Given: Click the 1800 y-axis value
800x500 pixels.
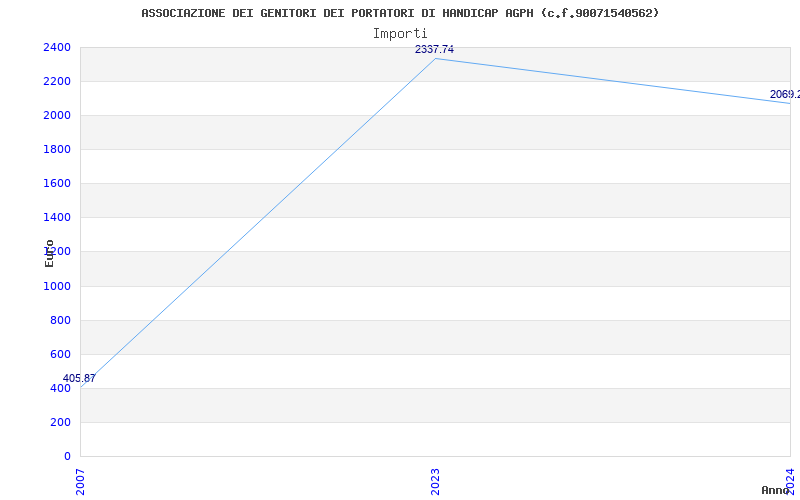Looking at the screenshot, I should 57,149.
